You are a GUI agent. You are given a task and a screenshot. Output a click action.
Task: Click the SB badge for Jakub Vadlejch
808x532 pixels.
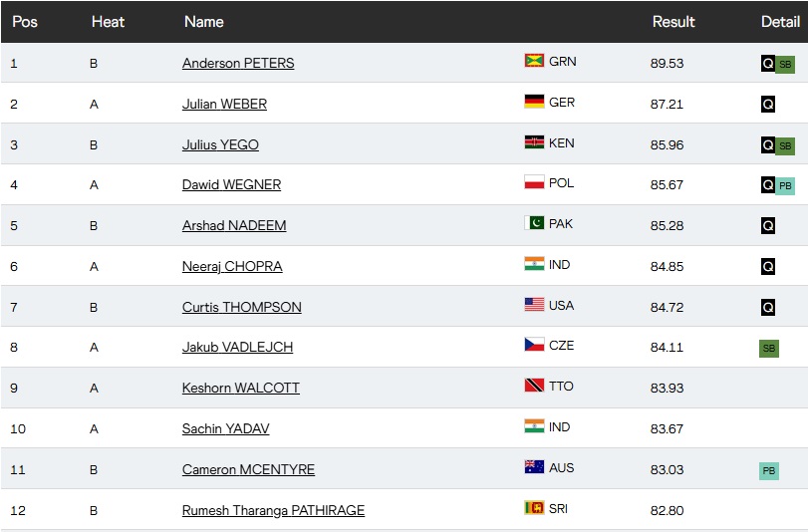coord(768,348)
